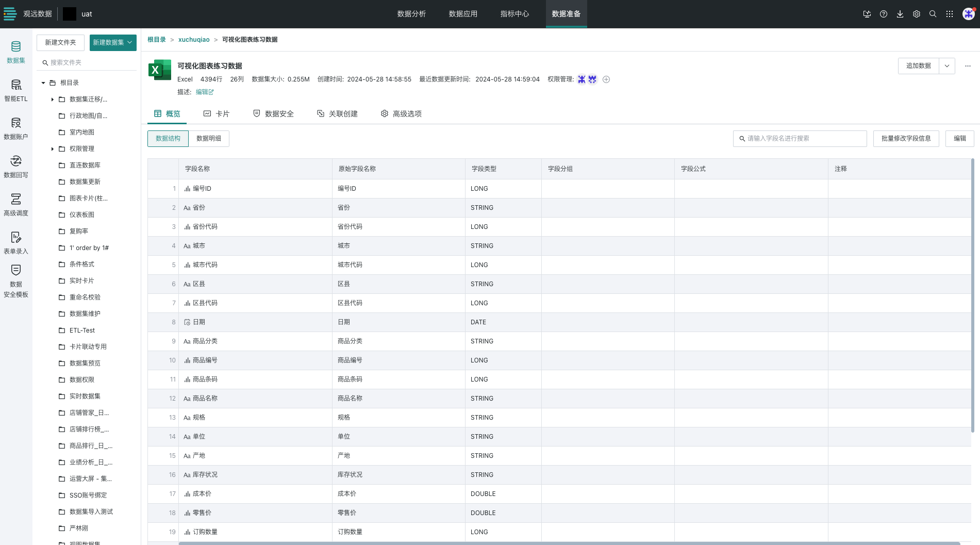
Task: Click the add permission plus icon
Action: [x=606, y=79]
